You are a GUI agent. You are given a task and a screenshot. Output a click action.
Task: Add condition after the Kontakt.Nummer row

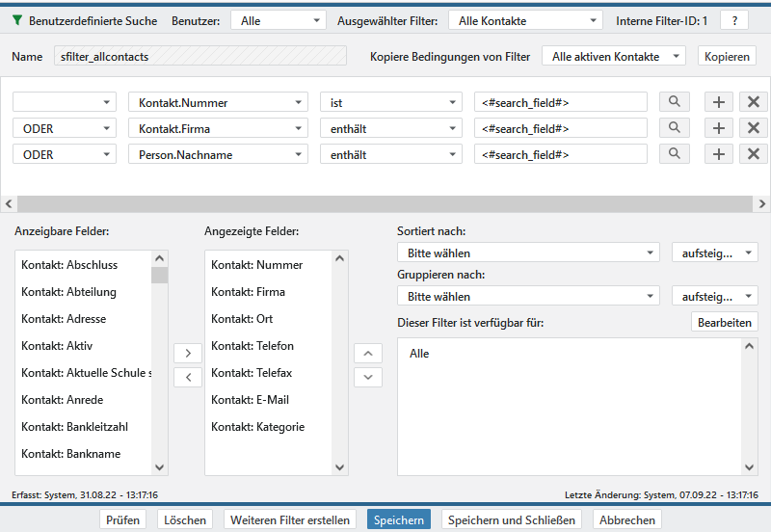click(x=719, y=102)
